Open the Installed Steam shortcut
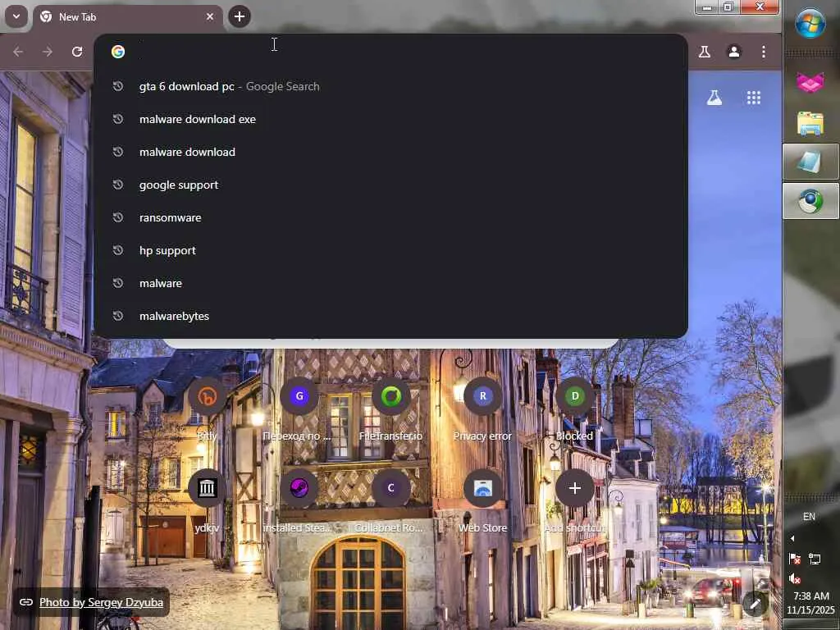840x630 pixels. (x=299, y=501)
